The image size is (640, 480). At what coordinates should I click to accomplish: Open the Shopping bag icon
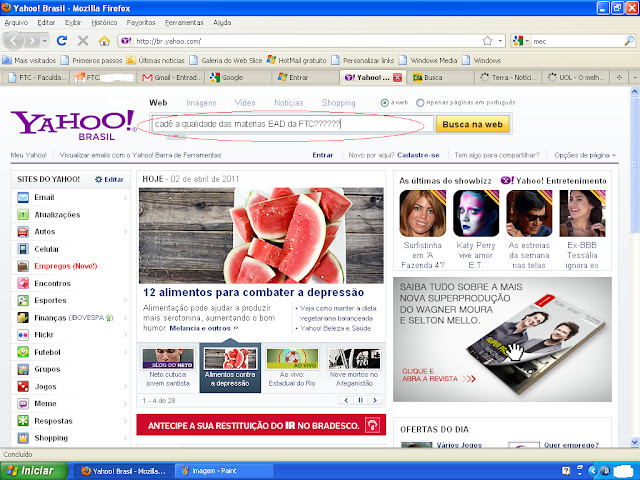click(x=23, y=438)
